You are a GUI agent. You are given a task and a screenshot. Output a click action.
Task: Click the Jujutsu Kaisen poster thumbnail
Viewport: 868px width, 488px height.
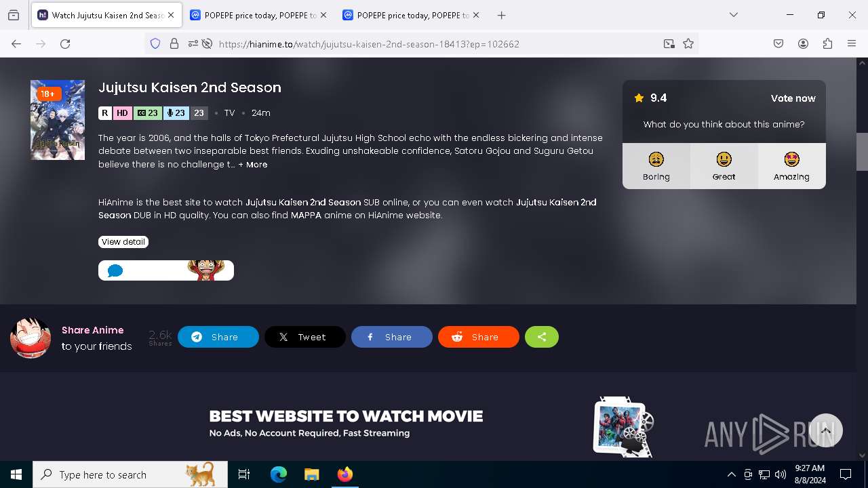click(58, 120)
